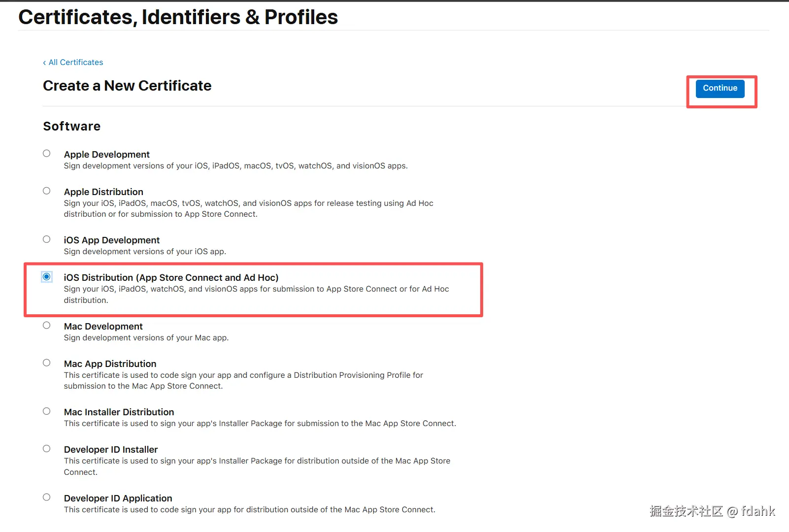Select Mac App Distribution radio button
The width and height of the screenshot is (789, 532).
46,363
